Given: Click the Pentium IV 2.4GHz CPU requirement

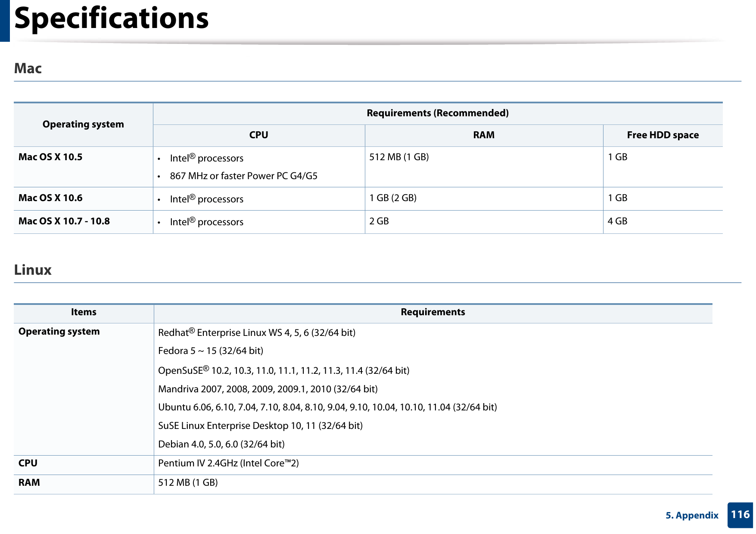Looking at the screenshot, I should click(x=228, y=463).
